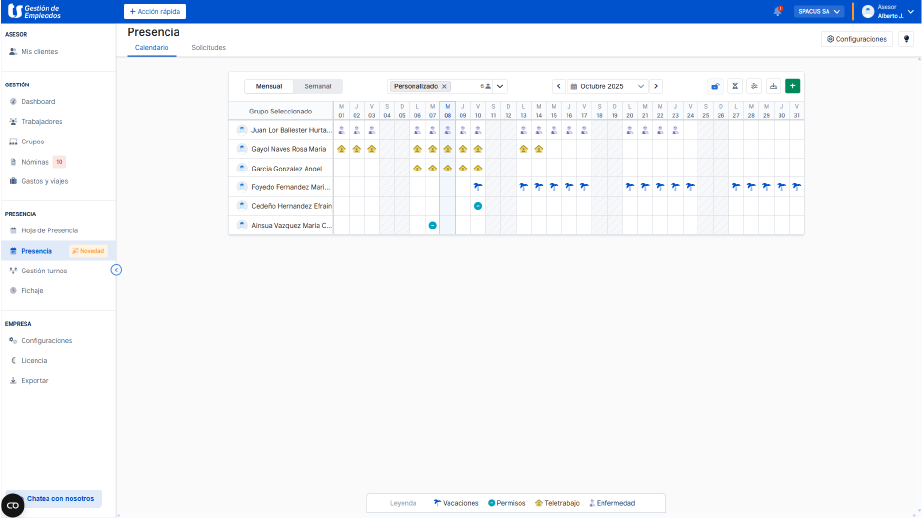922x518 pixels.
Task: Open Nóminas in the sidebar
Action: click(35, 161)
